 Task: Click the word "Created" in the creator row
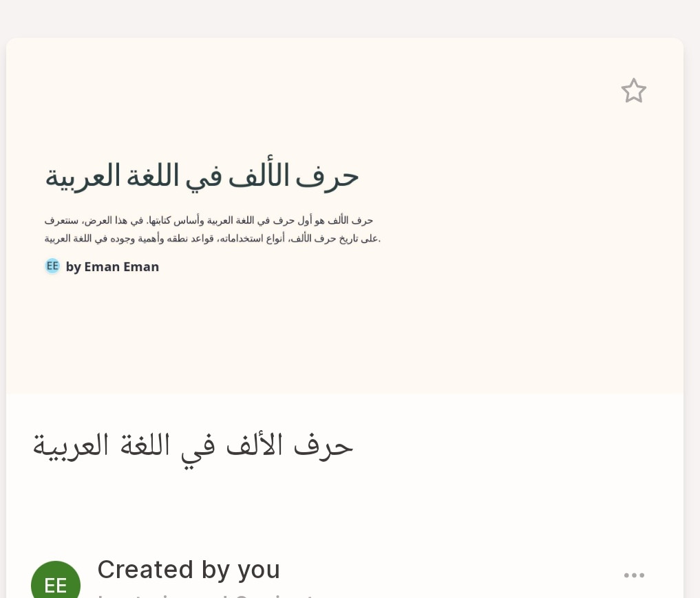pos(145,570)
